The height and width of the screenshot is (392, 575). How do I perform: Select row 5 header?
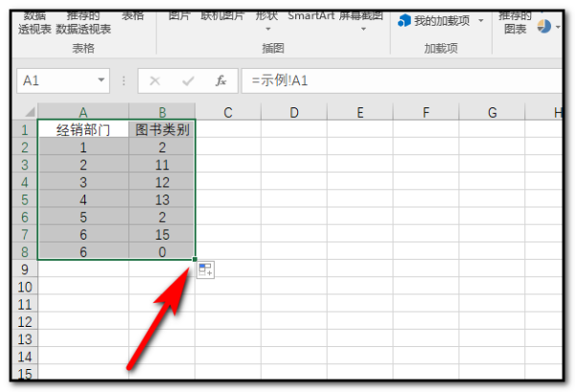point(25,199)
